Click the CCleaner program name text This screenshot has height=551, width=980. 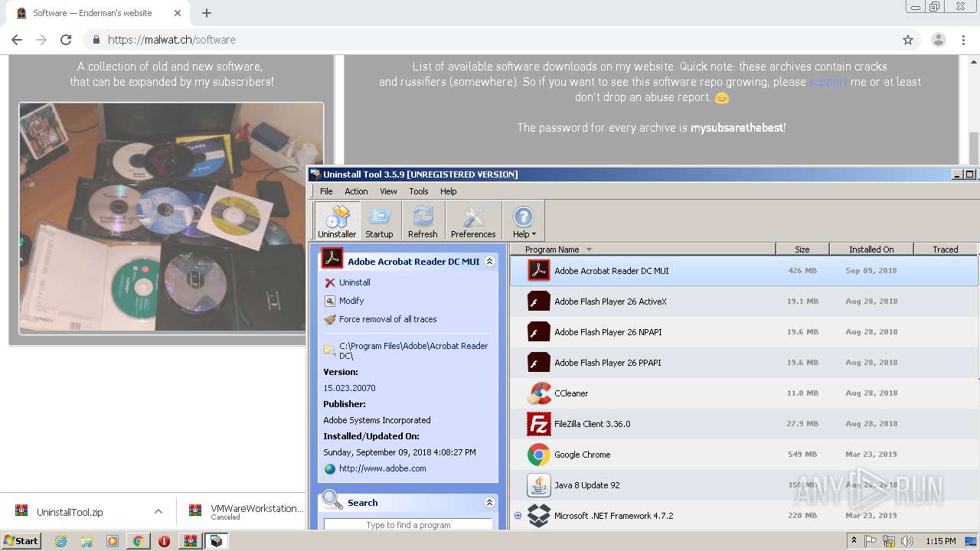571,393
